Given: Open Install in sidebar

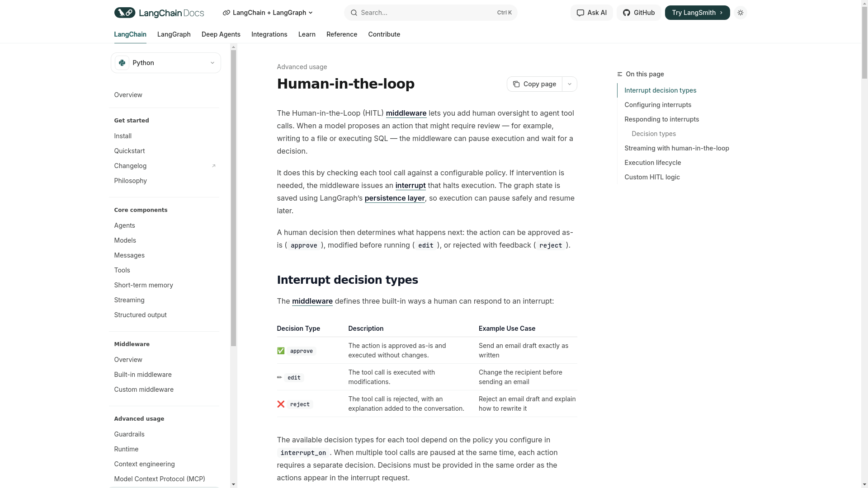Looking at the screenshot, I should (164, 136).
